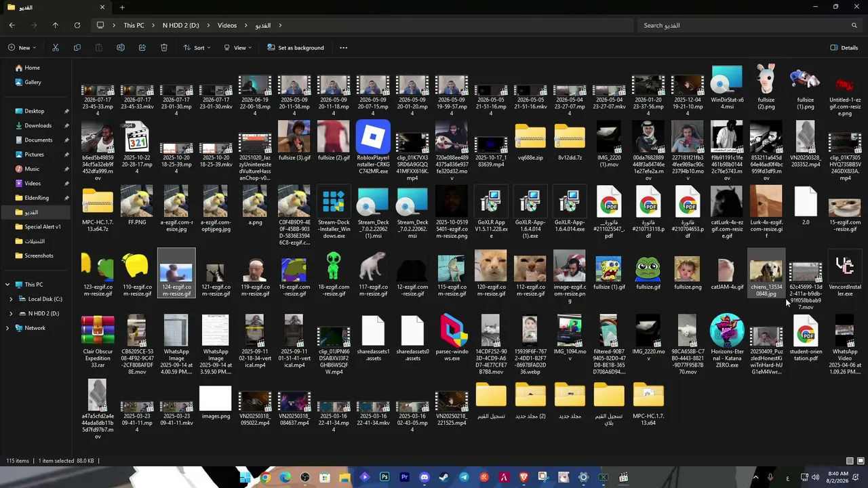The width and height of the screenshot is (868, 488).
Task: Open chevron after Videos in address bar
Action: (x=245, y=25)
